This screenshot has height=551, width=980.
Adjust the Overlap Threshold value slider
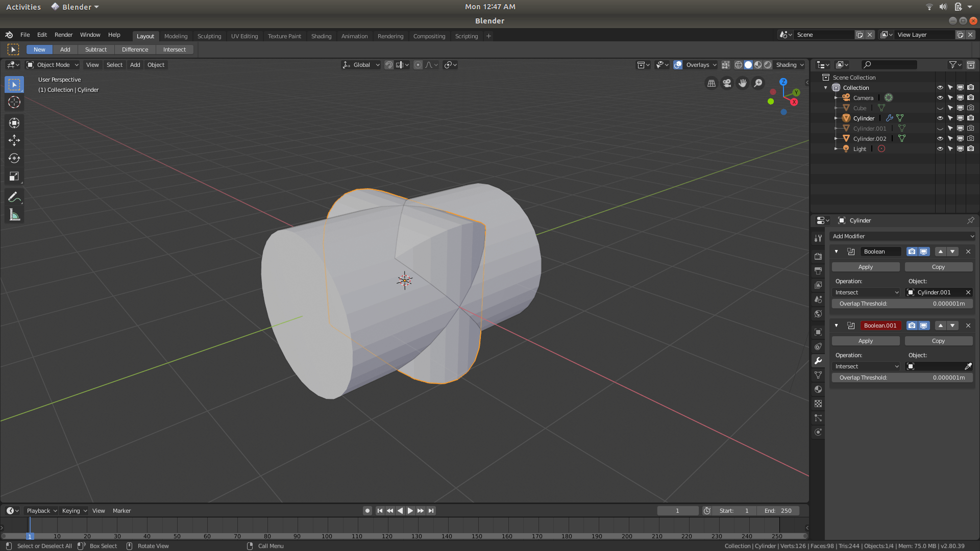tap(901, 303)
